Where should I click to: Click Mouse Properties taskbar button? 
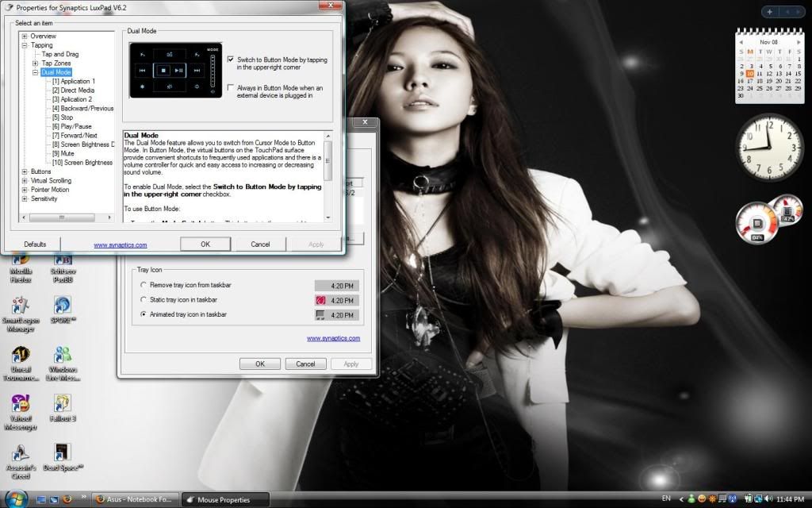[225, 500]
